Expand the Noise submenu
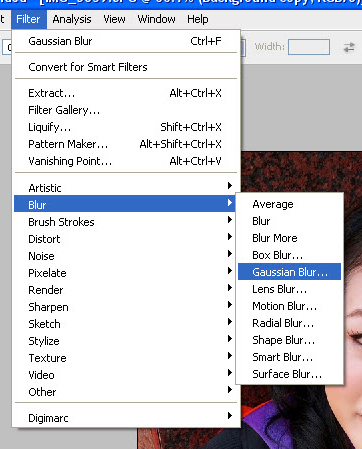The width and height of the screenshot is (362, 449). (x=126, y=256)
